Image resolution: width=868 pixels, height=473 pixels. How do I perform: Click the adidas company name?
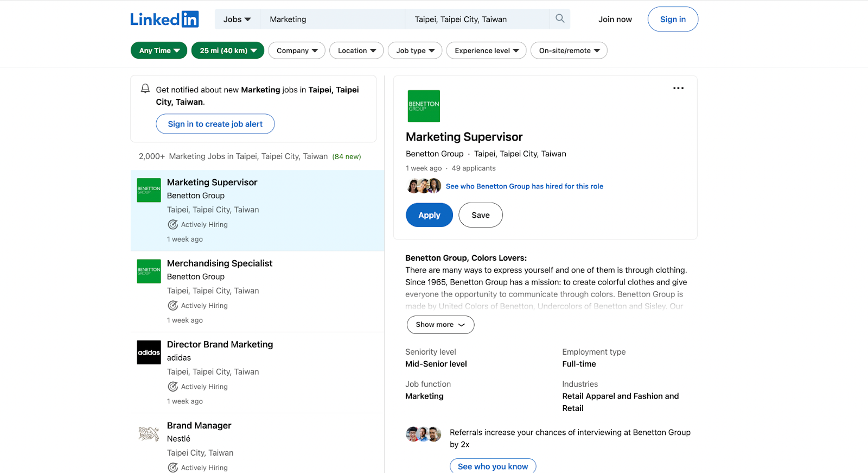click(179, 358)
